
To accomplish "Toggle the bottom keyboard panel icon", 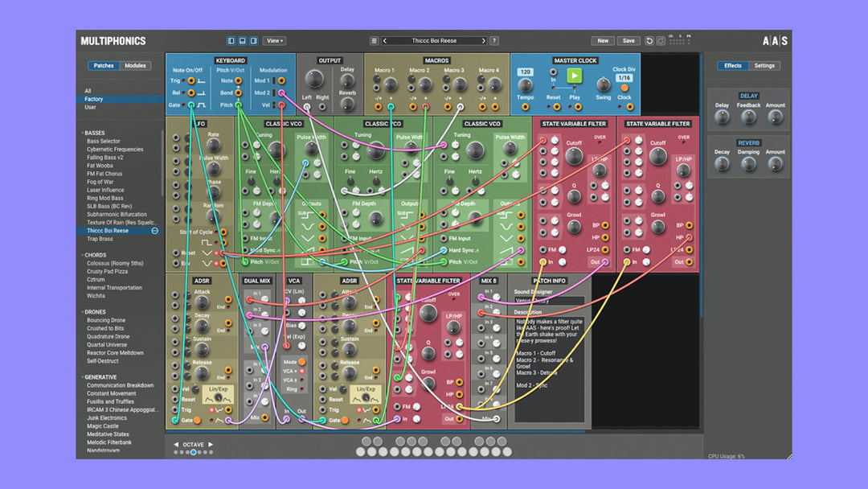I will 243,41.
